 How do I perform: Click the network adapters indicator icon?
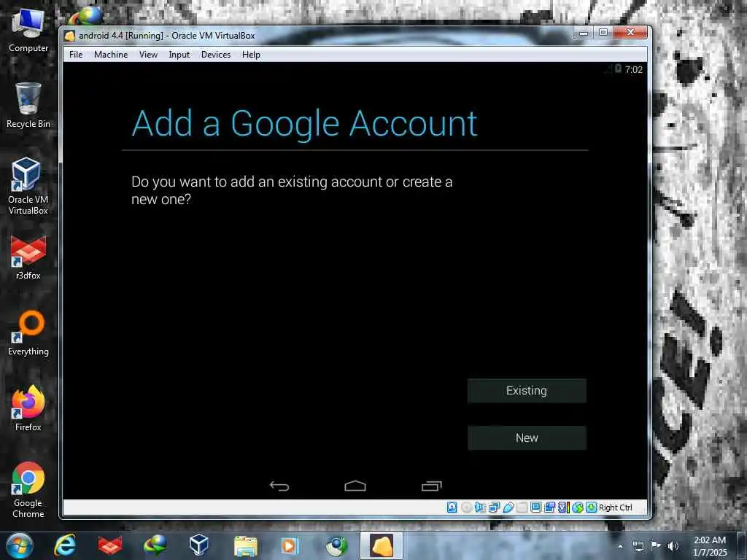pyautogui.click(x=494, y=507)
